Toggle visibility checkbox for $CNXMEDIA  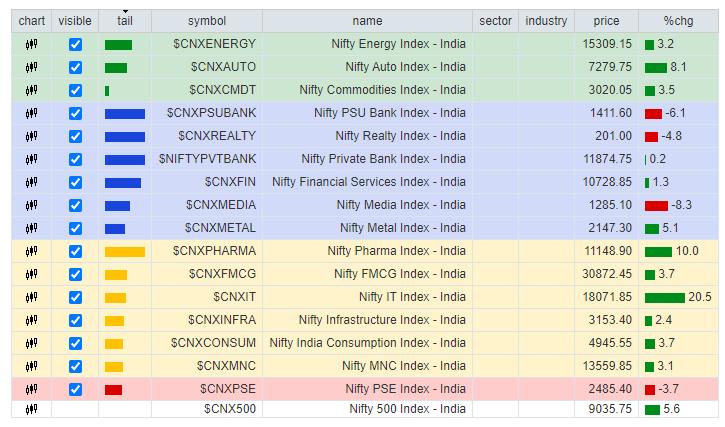coord(75,205)
